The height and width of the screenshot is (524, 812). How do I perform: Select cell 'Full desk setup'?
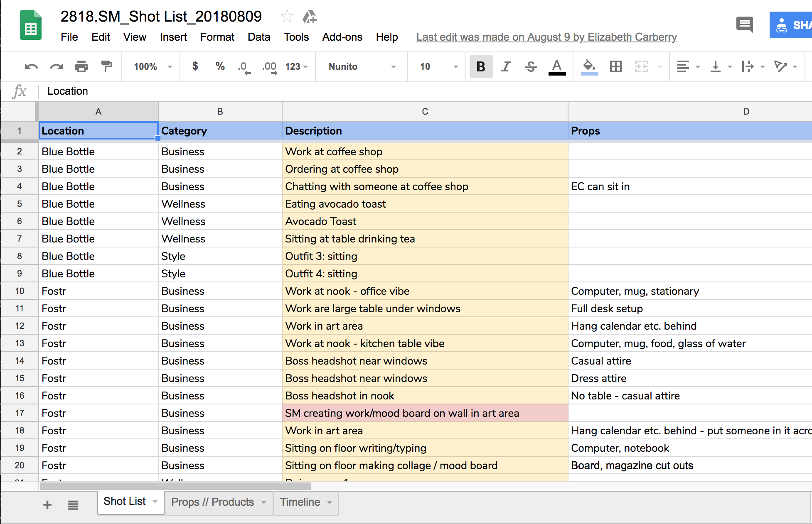pyautogui.click(x=690, y=309)
